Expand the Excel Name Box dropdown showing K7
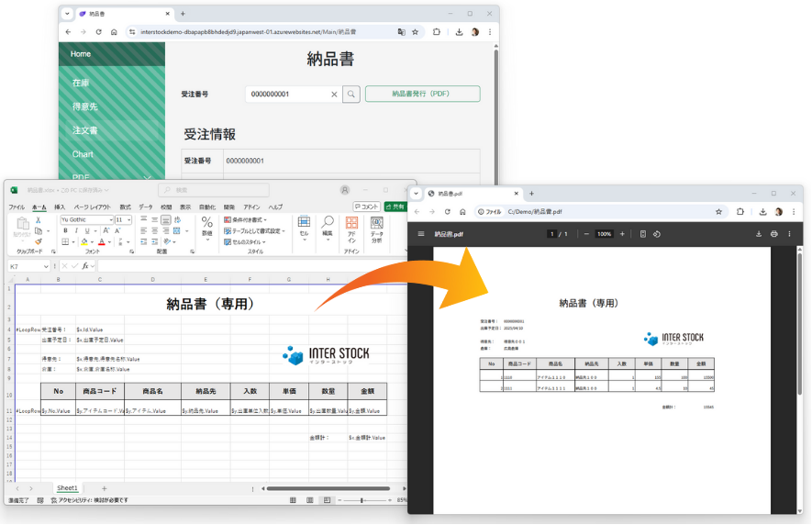812x525 pixels. pyautogui.click(x=48, y=266)
